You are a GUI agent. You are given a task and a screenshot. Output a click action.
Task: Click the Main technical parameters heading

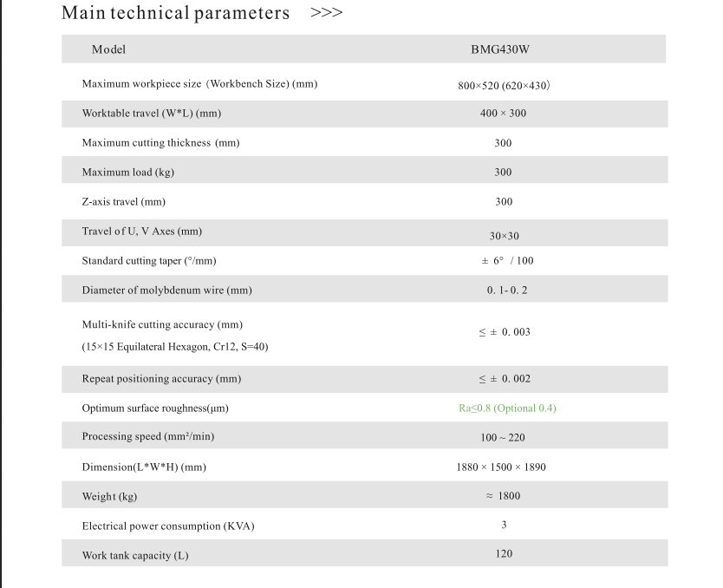pyautogui.click(x=175, y=13)
